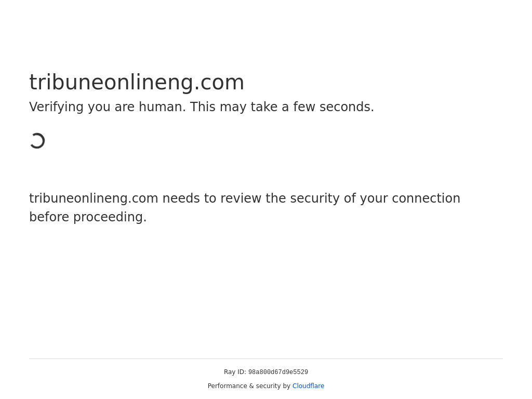Click the words "before proceeding."

click(88, 217)
